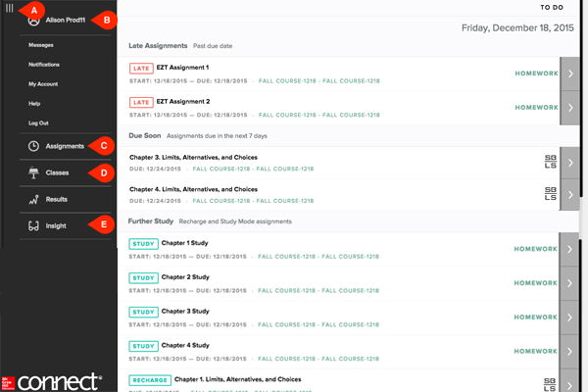
Task: Click the SB LS icon for Chapter 4
Action: tap(550, 194)
